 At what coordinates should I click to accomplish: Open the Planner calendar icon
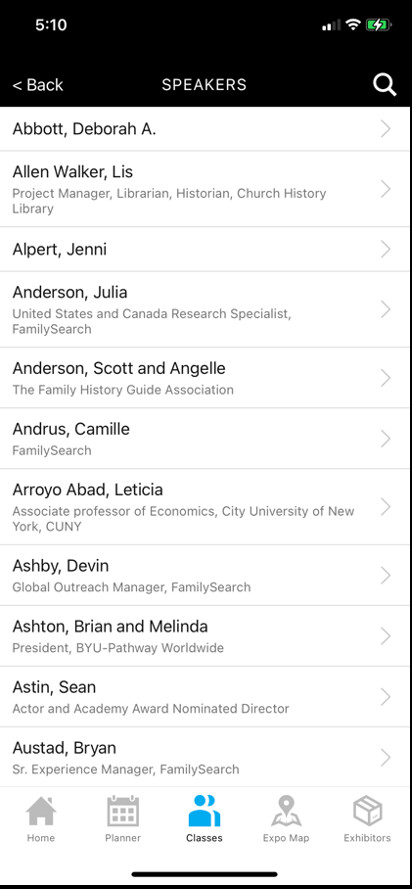tap(123, 811)
